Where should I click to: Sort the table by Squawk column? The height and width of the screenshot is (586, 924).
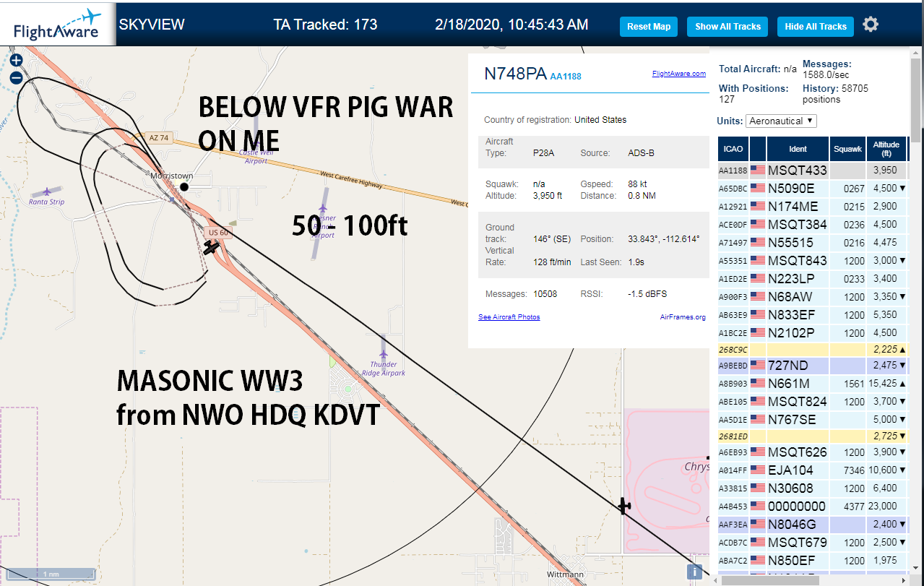click(x=847, y=149)
